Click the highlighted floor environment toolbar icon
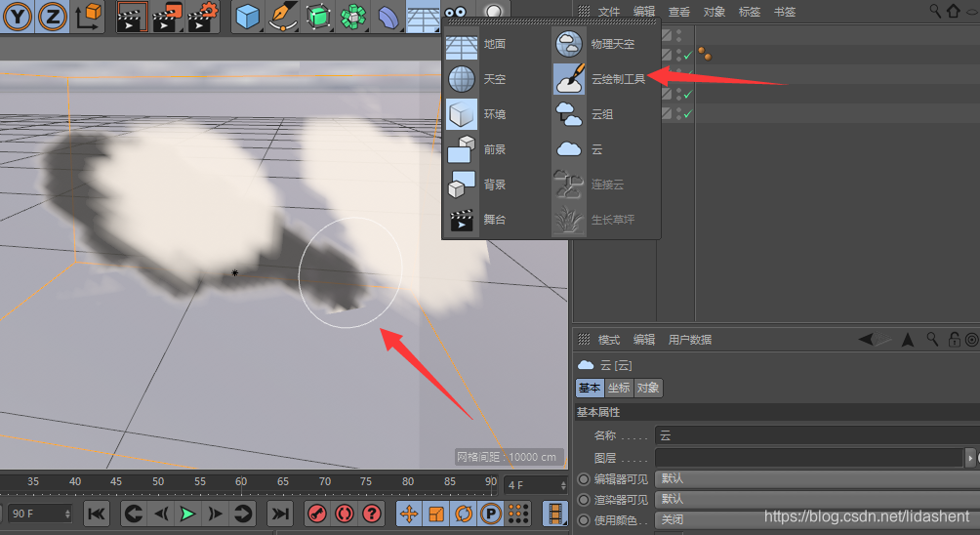The height and width of the screenshot is (535, 980). click(x=423, y=17)
